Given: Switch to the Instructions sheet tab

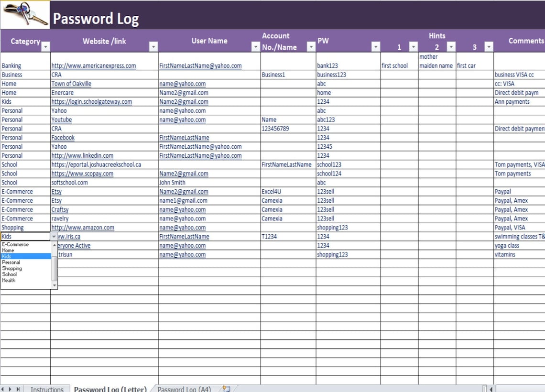Looking at the screenshot, I should pos(47,389).
